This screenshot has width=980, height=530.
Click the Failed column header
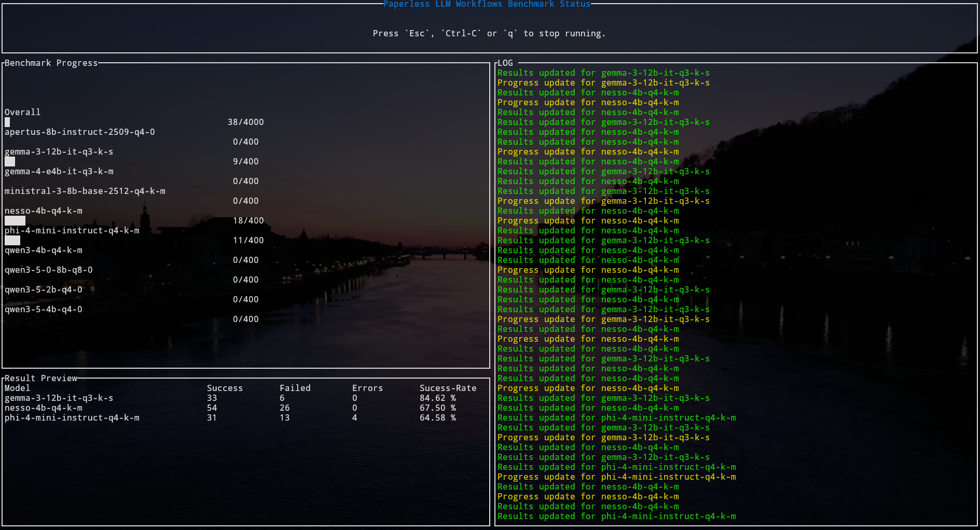coord(295,388)
